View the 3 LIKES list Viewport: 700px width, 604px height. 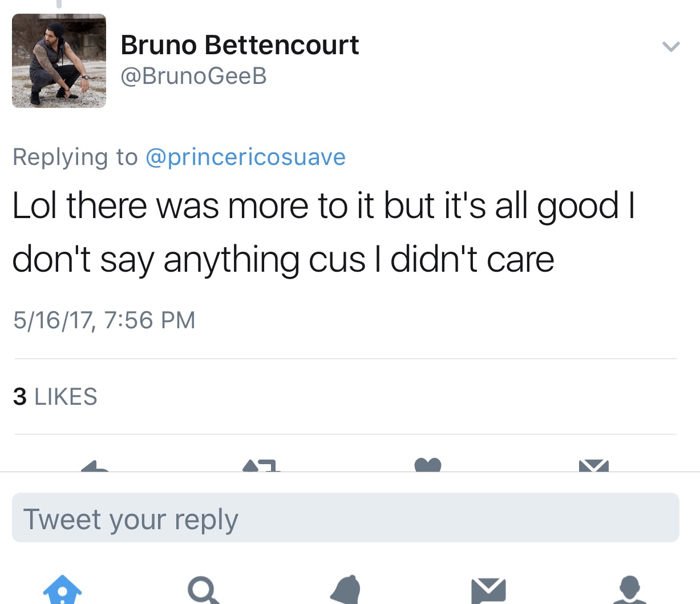pos(55,396)
